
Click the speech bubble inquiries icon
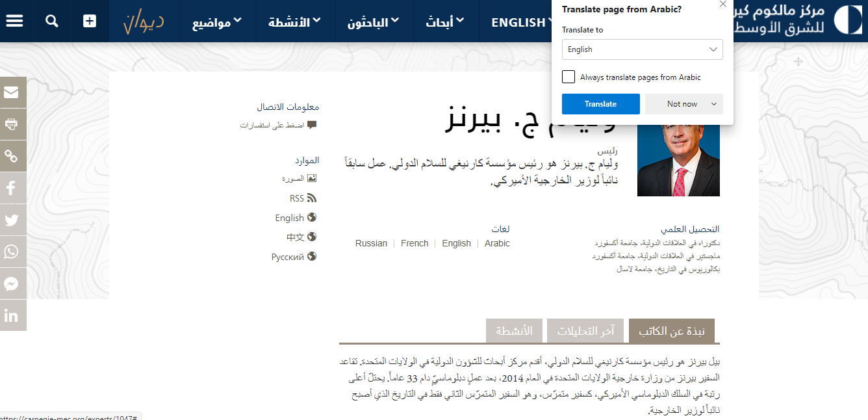pyautogui.click(x=312, y=125)
